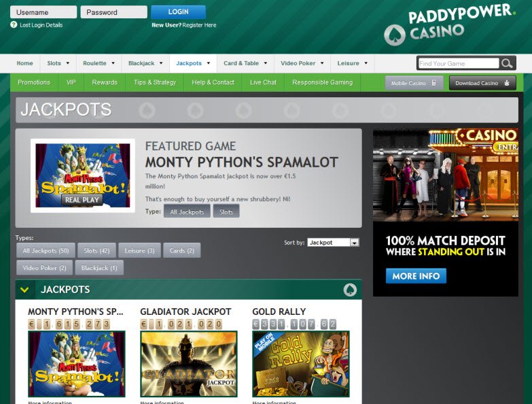
Task: Click the Lost Login Details link
Action: click(x=41, y=25)
